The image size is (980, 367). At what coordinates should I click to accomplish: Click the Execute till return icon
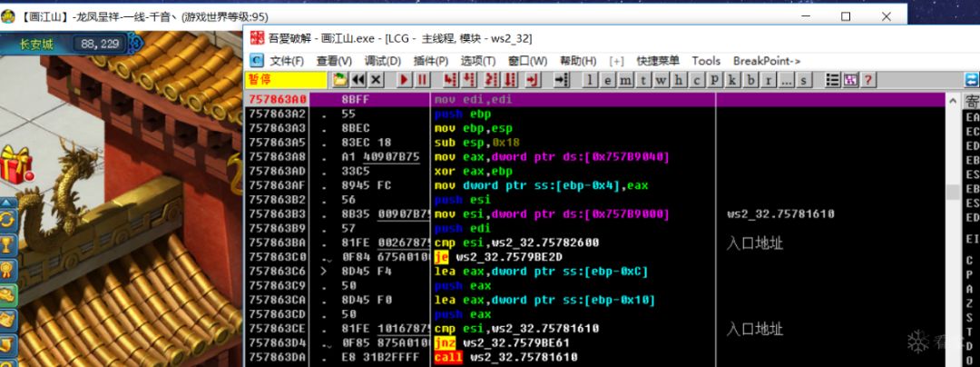click(534, 80)
